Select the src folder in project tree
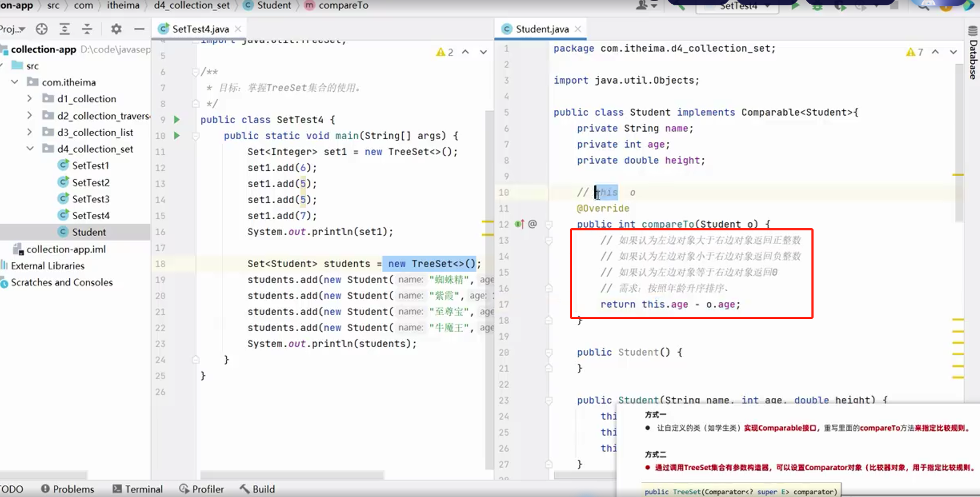This screenshot has height=497, width=980. pos(25,66)
